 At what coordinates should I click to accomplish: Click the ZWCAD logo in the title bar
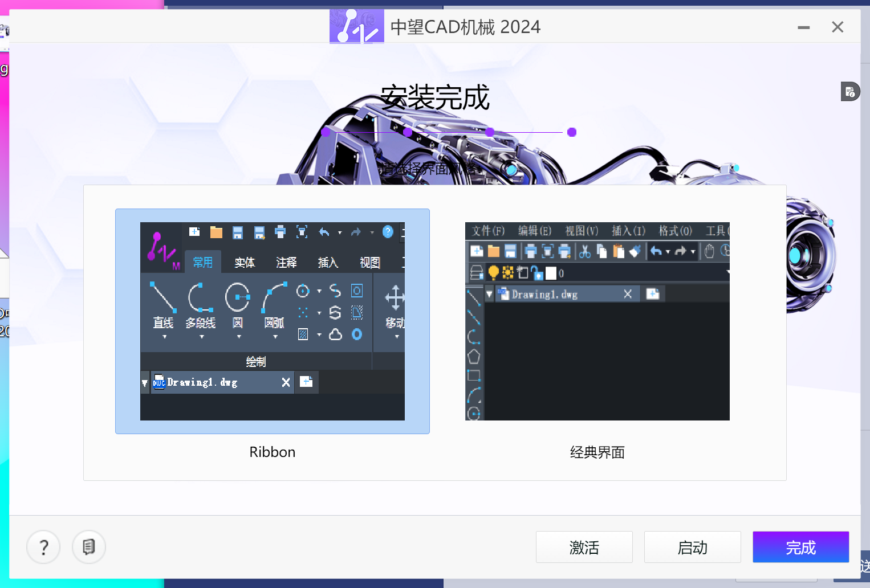(x=357, y=26)
